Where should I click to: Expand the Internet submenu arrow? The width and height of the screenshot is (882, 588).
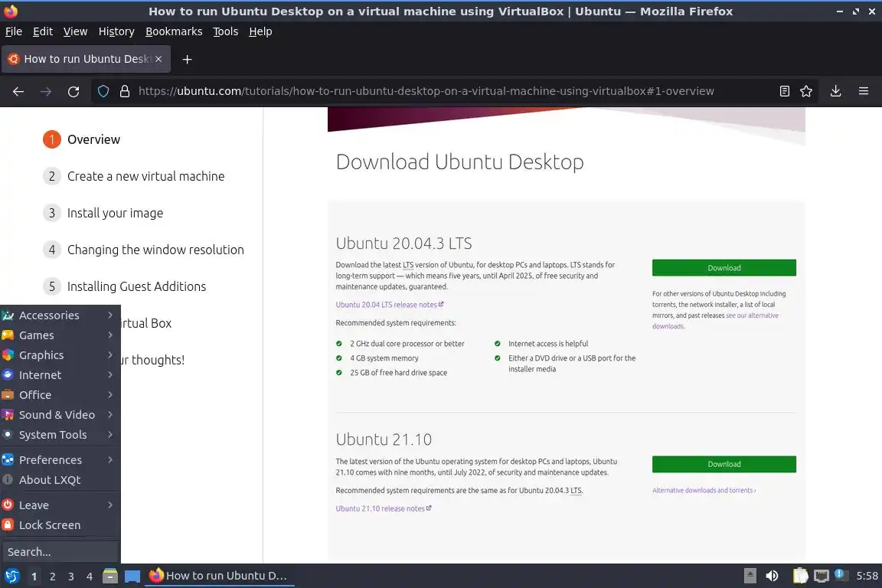tap(110, 374)
